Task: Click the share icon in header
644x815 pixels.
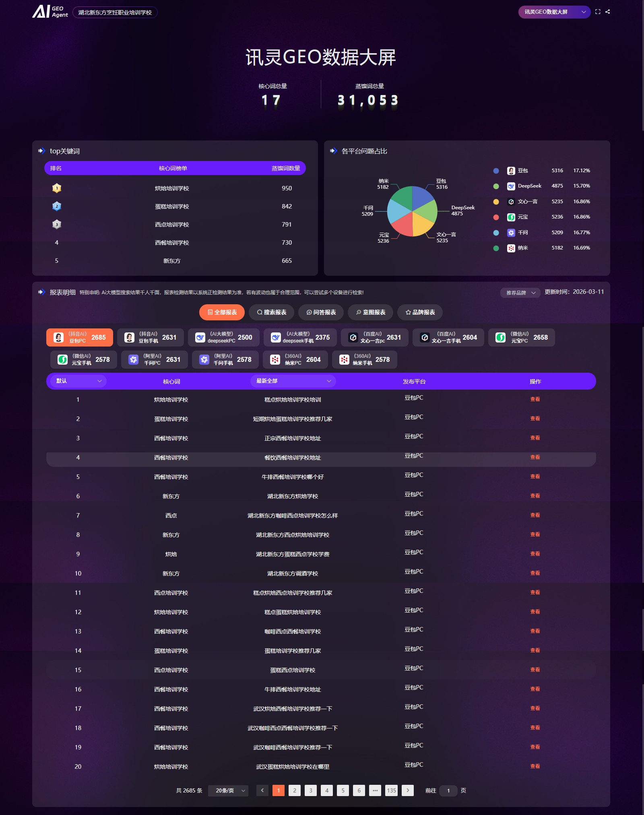Action: click(x=607, y=12)
